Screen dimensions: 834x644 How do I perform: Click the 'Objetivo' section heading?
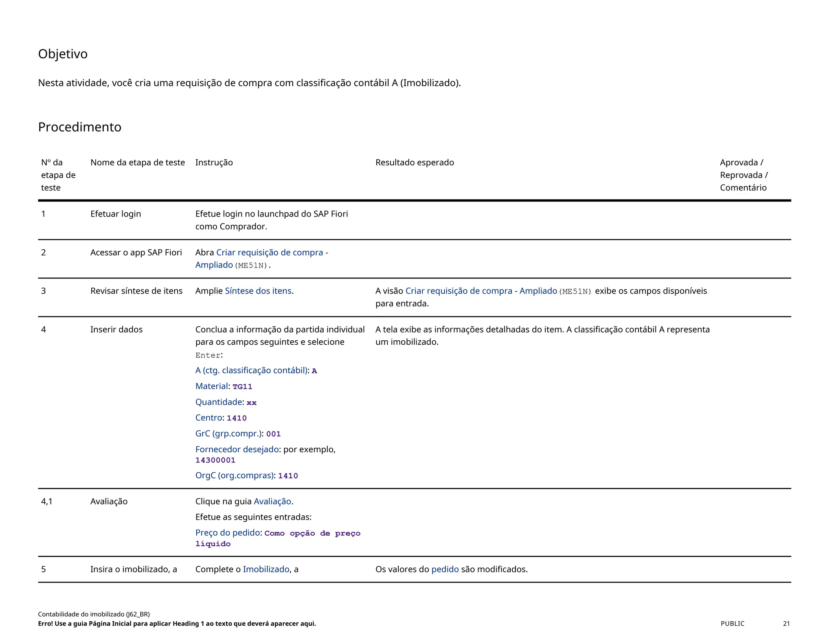point(63,54)
